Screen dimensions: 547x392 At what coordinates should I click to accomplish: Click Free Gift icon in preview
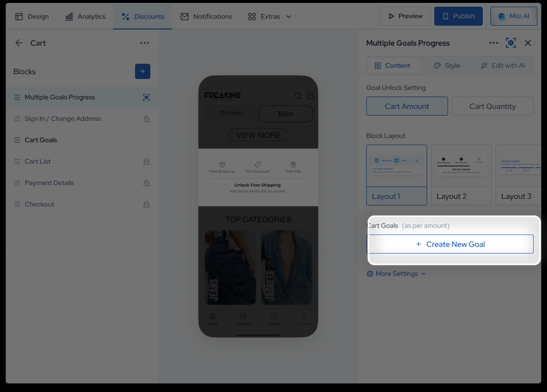(x=293, y=164)
